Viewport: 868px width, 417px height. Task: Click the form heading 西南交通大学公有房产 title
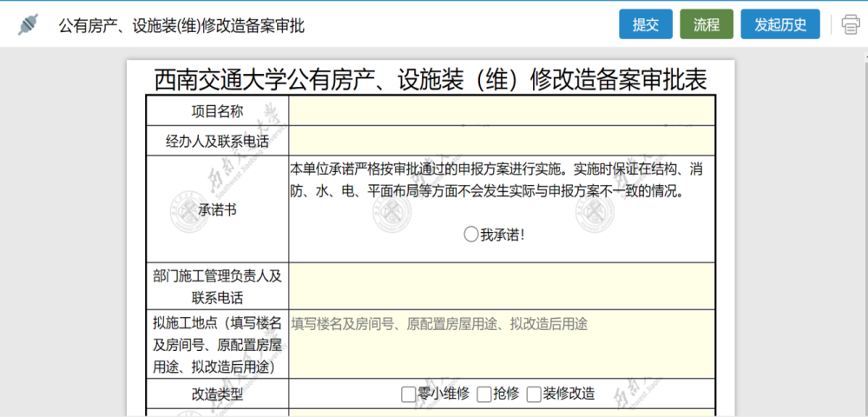point(431,80)
